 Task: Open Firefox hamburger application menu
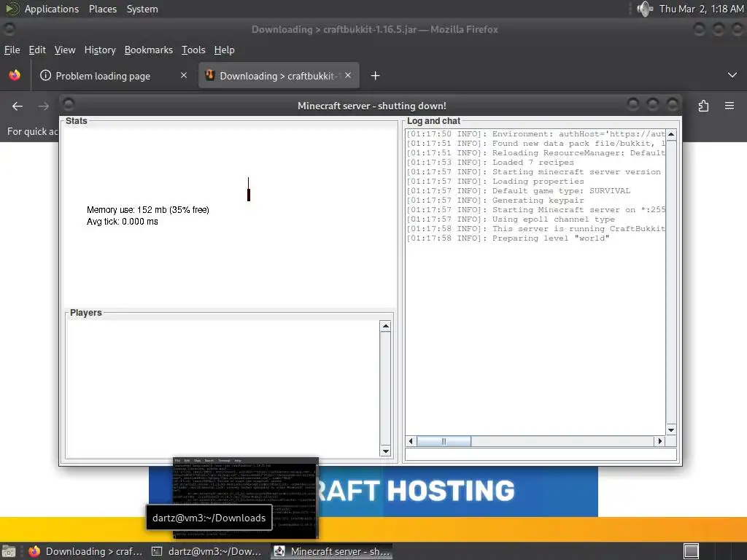729,106
